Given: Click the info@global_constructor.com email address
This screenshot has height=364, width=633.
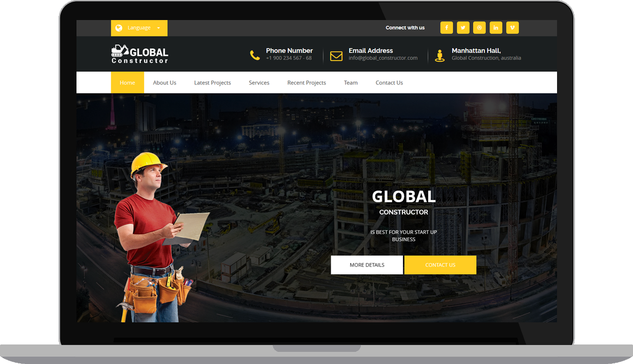Looking at the screenshot, I should 383,58.
